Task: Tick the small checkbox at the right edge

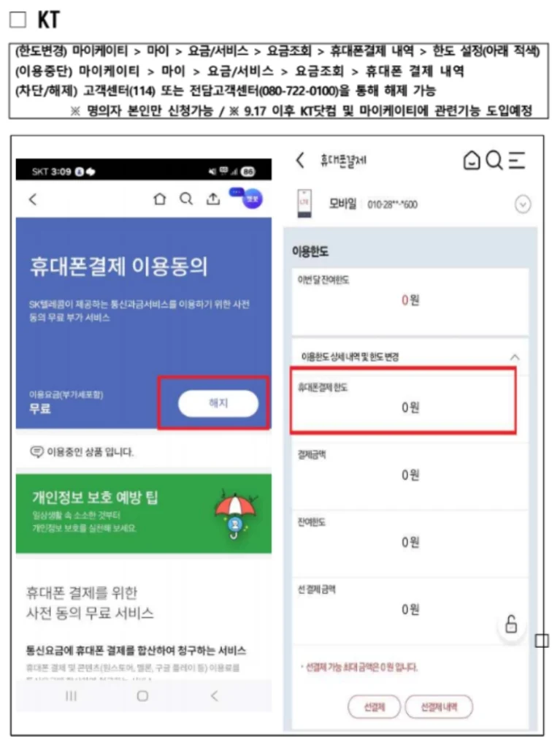Action: [x=542, y=641]
